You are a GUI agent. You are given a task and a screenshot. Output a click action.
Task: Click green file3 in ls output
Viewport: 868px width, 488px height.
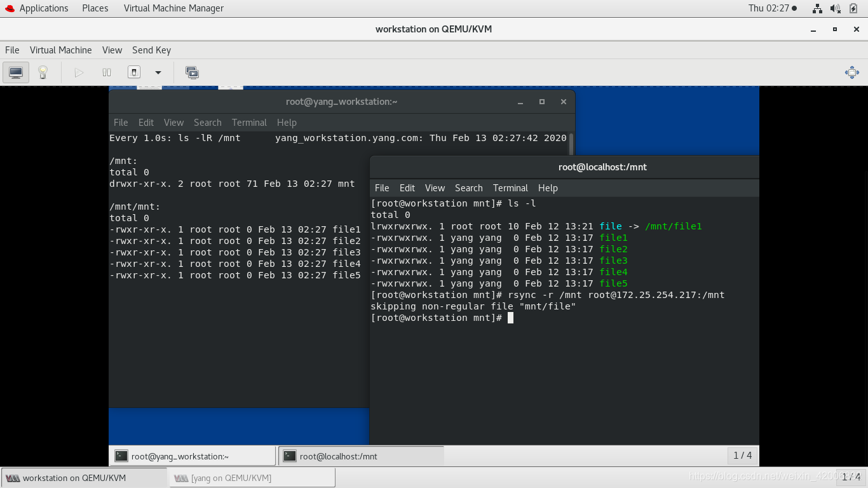click(613, 261)
